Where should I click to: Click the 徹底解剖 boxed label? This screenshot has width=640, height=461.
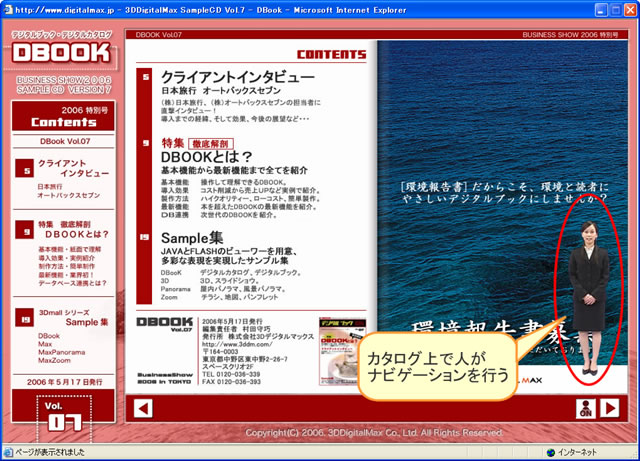[x=211, y=144]
